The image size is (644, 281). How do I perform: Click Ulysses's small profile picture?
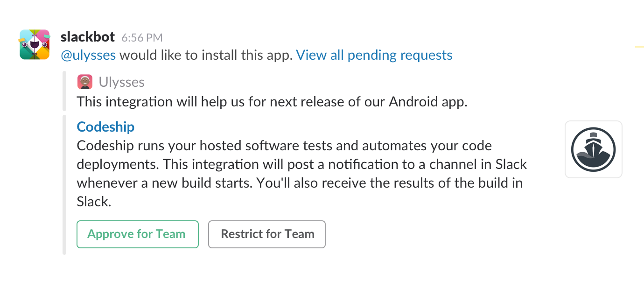(84, 82)
